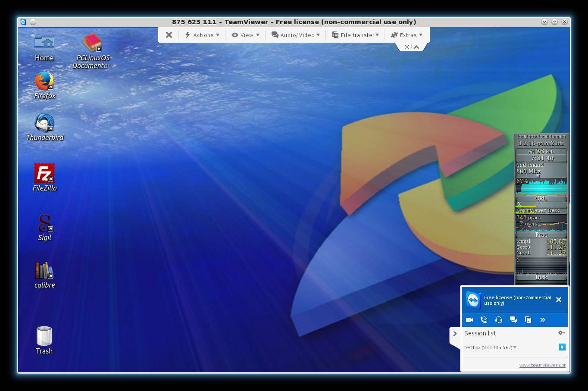Expand the testbox (933 195 567) session entry
The width and height of the screenshot is (588, 391).
click(490, 347)
